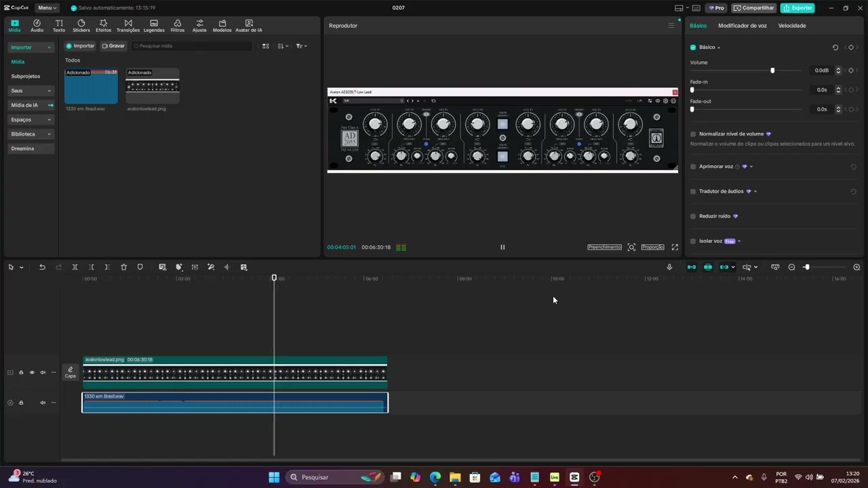Zoom out the timeline with minus magnifier
Screen dimensions: 868x488
click(791, 267)
